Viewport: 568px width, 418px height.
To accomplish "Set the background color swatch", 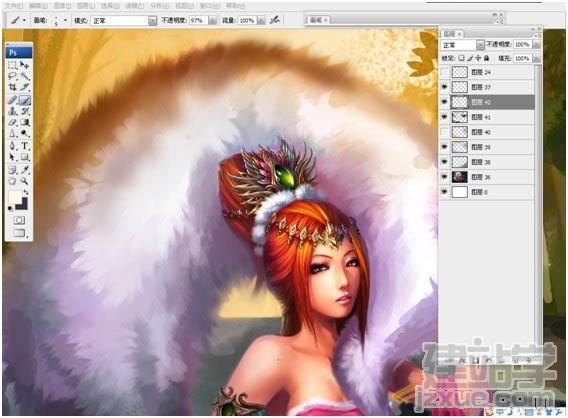I will click(x=23, y=204).
